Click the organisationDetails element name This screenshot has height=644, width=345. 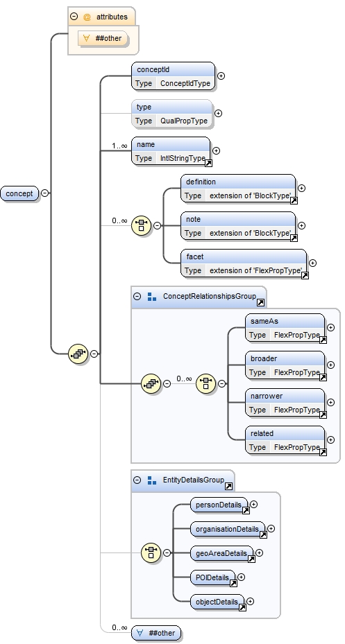pos(227,529)
